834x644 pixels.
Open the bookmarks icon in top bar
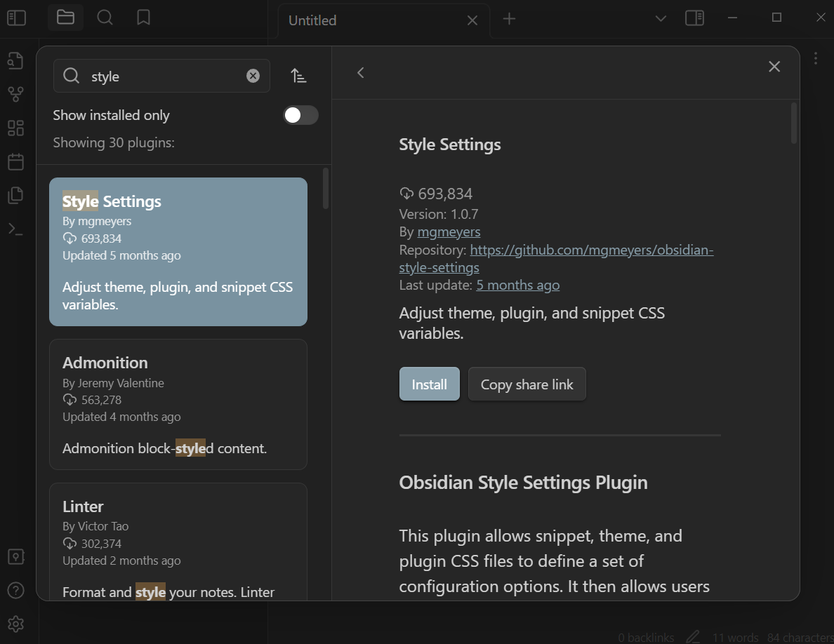coord(143,18)
